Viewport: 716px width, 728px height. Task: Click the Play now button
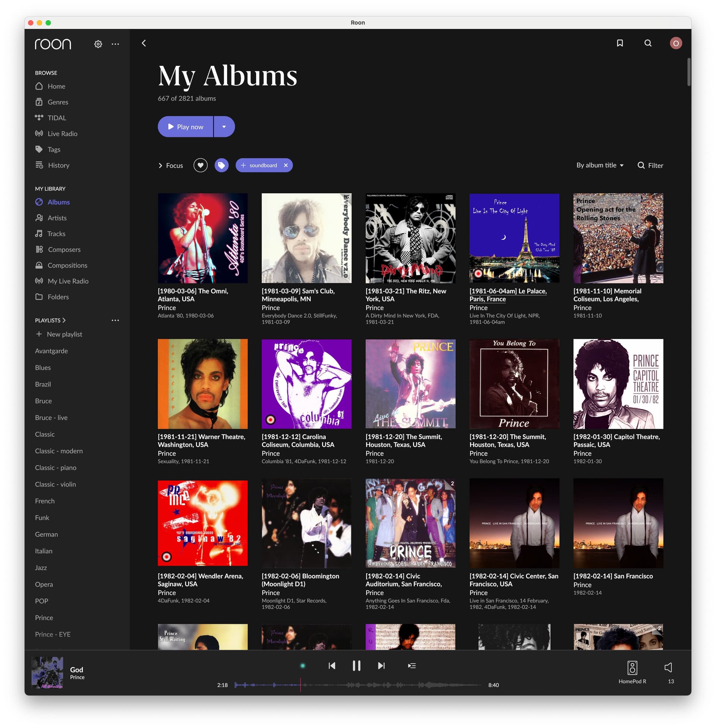[x=185, y=127]
